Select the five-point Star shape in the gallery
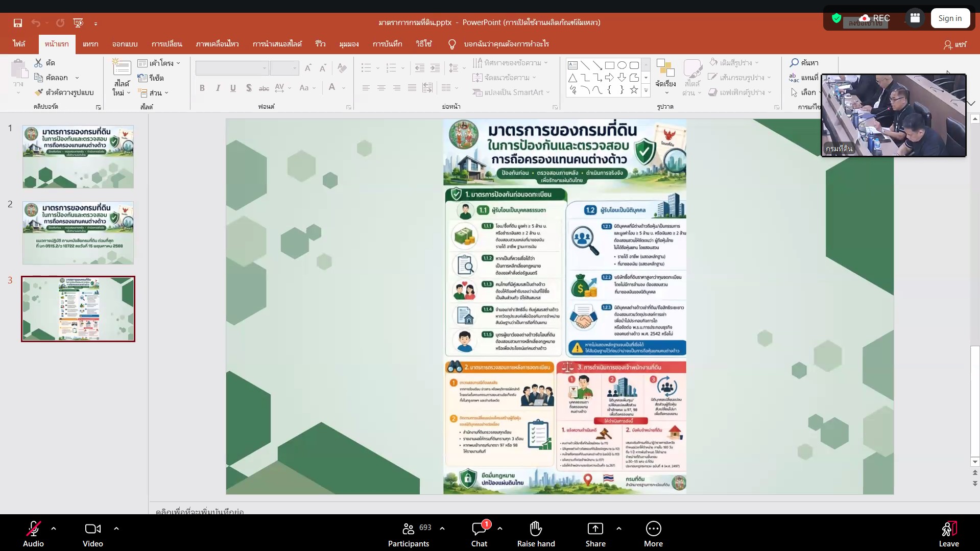This screenshot has height=551, width=980. click(x=634, y=90)
